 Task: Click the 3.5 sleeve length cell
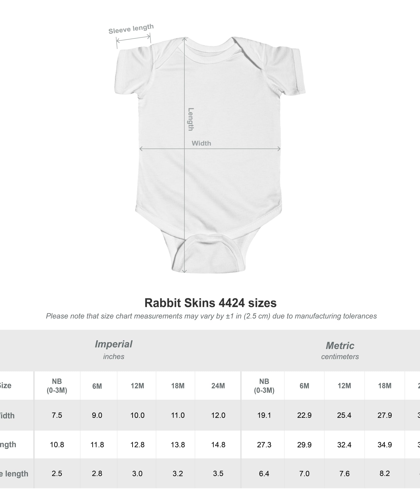coord(218,473)
